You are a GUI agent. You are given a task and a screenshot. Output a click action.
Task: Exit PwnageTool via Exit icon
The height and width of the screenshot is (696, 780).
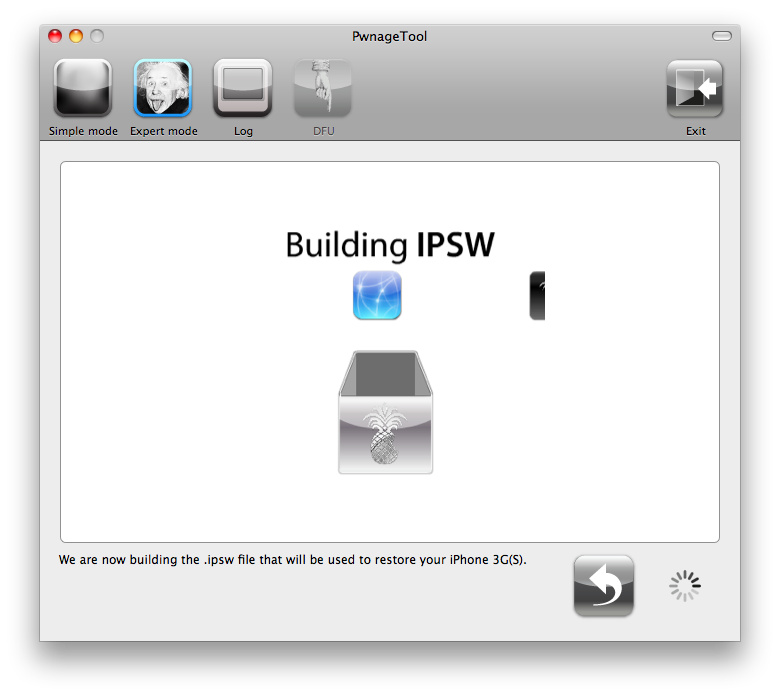pyautogui.click(x=695, y=88)
